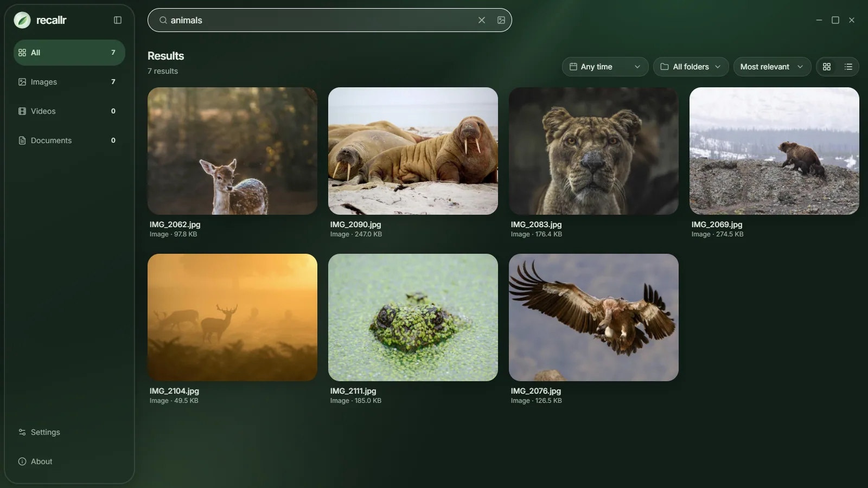This screenshot has width=868, height=488.
Task: Maximize the recallr window
Action: [835, 20]
